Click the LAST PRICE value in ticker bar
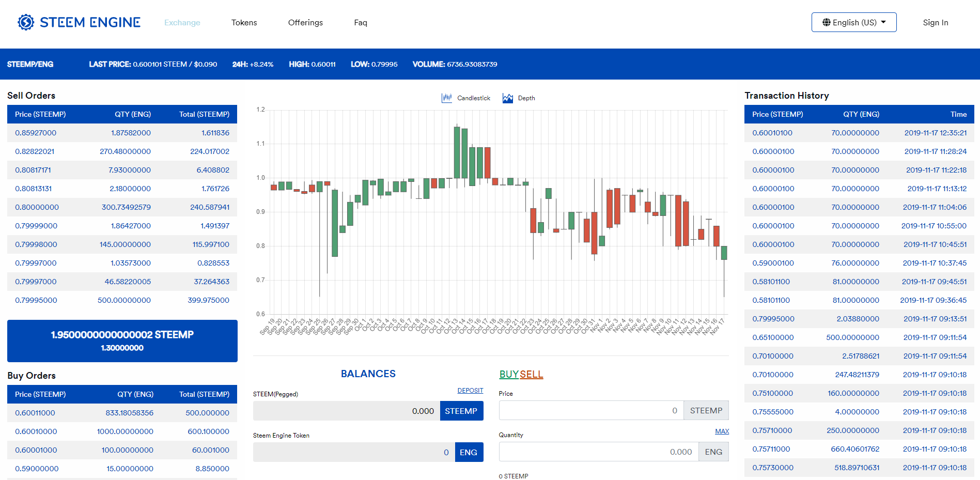 [x=175, y=64]
